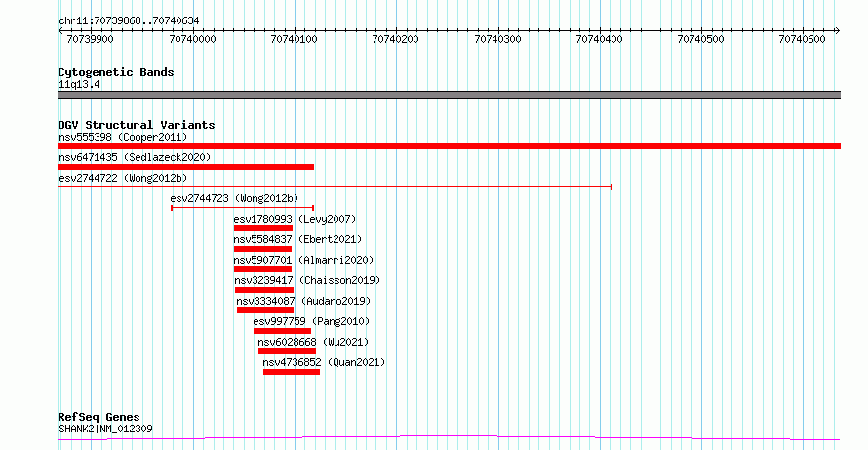Select the esv2744723 thin interval line
Image resolution: width=868 pixels, height=450 pixels.
tap(243, 208)
